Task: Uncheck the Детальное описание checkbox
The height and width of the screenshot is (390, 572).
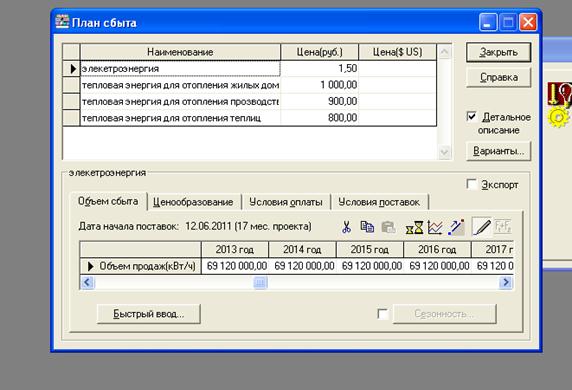Action: 472,116
